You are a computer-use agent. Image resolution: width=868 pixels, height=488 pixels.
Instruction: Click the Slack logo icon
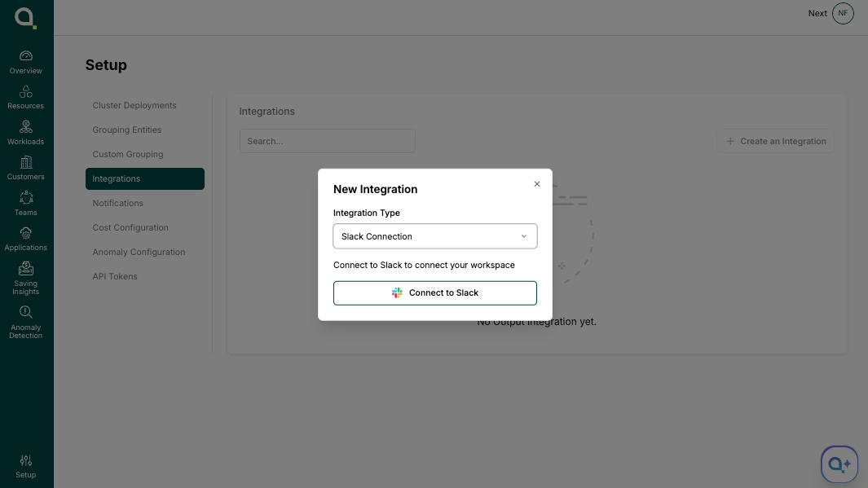point(397,292)
